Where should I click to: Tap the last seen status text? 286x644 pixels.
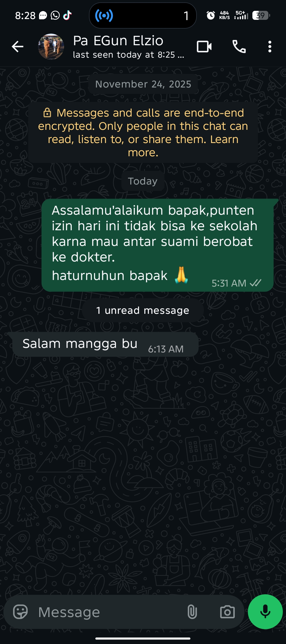[x=128, y=55]
